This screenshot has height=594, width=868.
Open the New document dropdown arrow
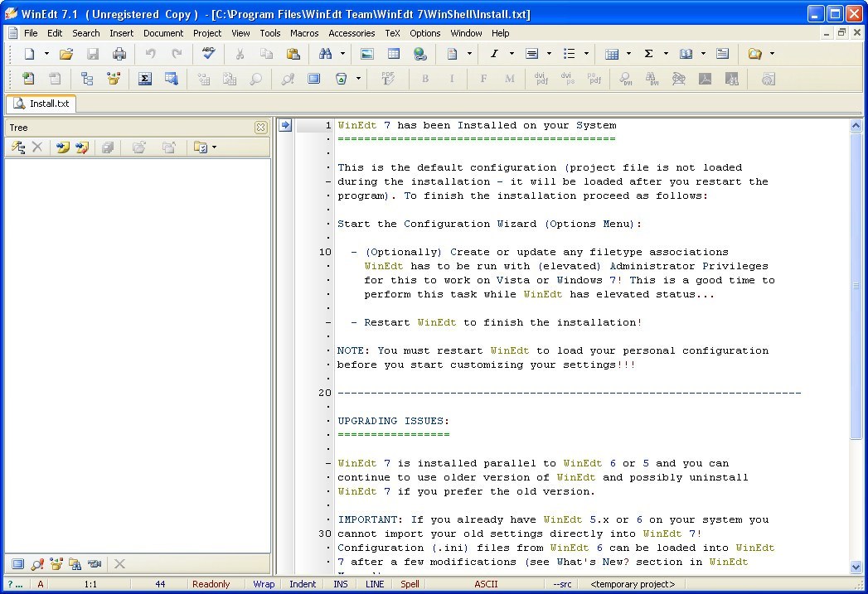coord(46,54)
